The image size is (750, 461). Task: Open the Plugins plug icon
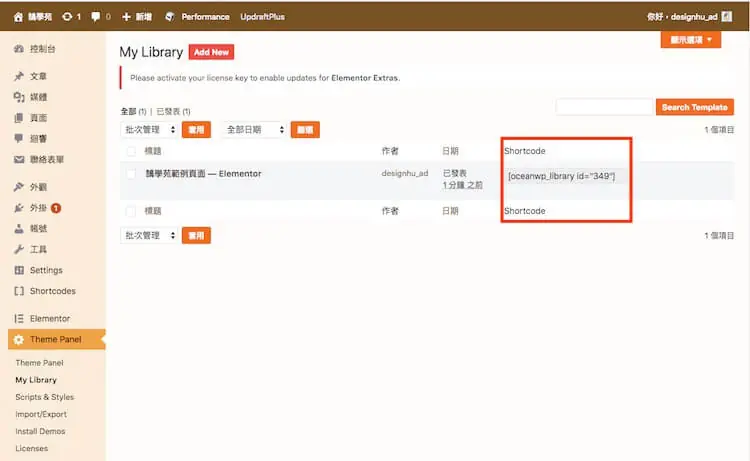19,208
